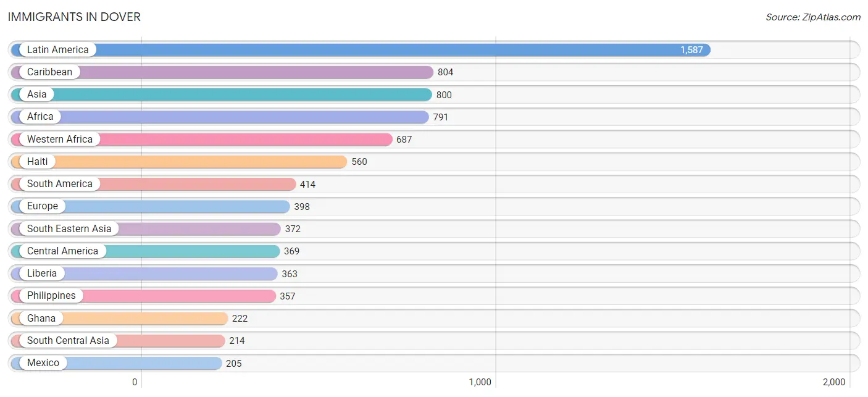
Task: Select the Caribbean bar label
Action: pyautogui.click(x=49, y=72)
